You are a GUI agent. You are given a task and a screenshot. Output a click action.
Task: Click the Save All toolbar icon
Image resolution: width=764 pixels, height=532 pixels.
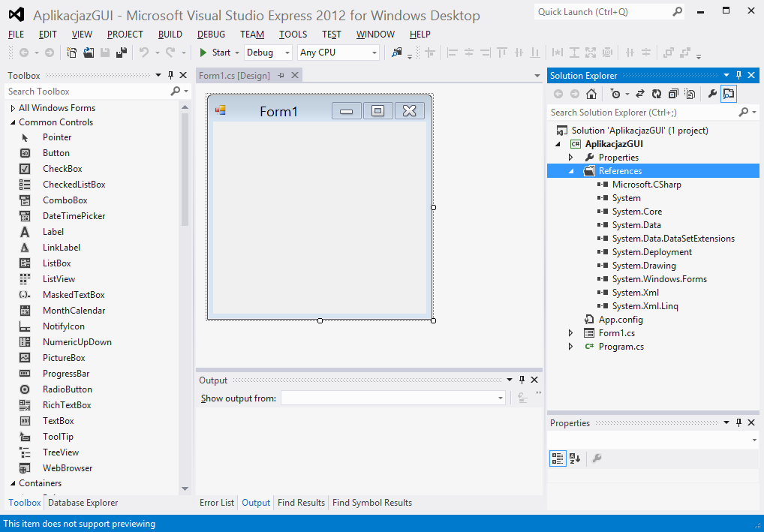pyautogui.click(x=122, y=53)
